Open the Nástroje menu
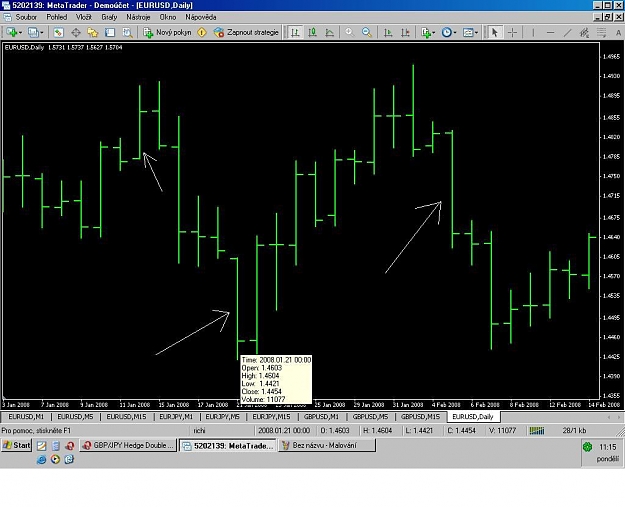625x507 pixels. [138, 17]
